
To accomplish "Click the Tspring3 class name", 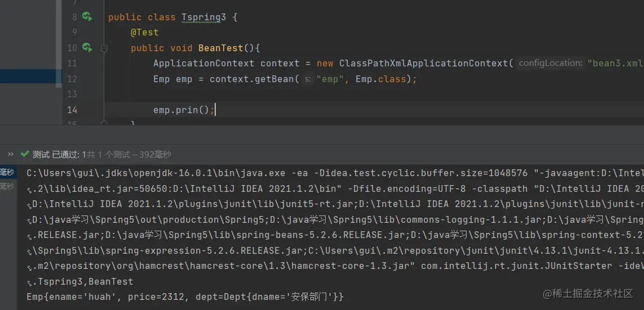I will tap(204, 17).
